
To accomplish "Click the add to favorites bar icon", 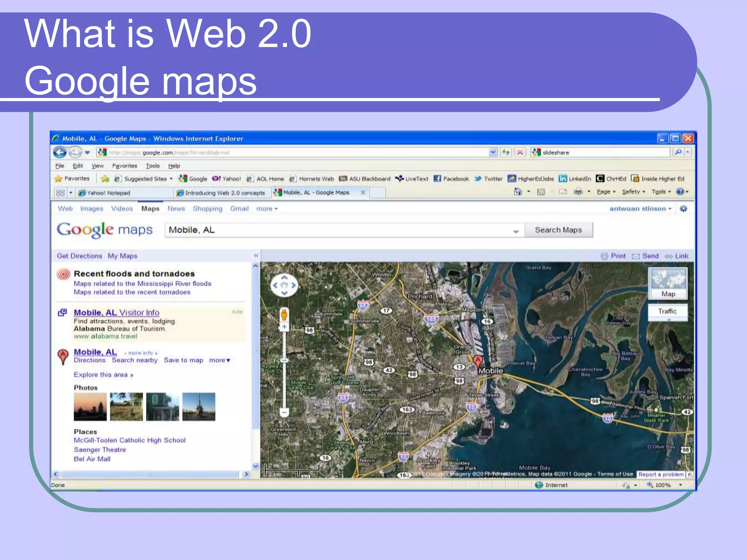I will pyautogui.click(x=105, y=179).
